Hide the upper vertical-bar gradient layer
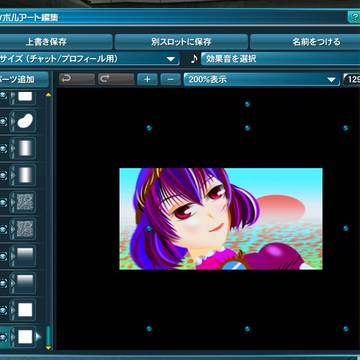This screenshot has width=360, height=360. pyautogui.click(x=3, y=148)
